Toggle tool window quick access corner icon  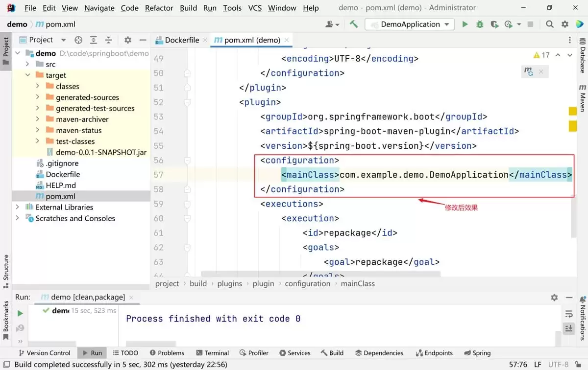coord(6,365)
